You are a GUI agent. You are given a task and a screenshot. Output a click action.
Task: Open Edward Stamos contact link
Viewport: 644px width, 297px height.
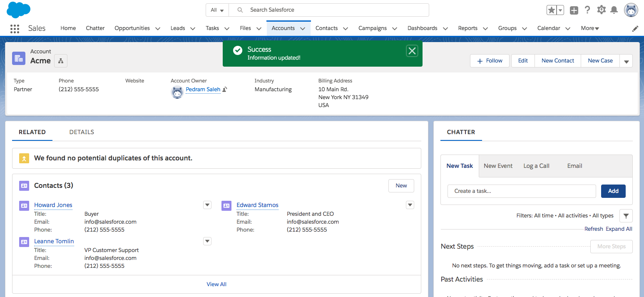tap(257, 205)
